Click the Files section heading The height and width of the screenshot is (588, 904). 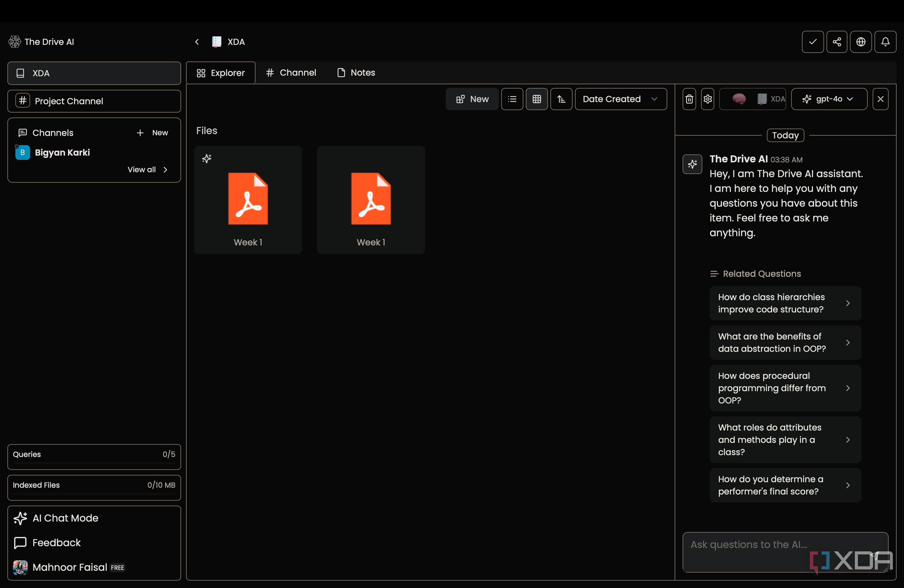click(207, 131)
